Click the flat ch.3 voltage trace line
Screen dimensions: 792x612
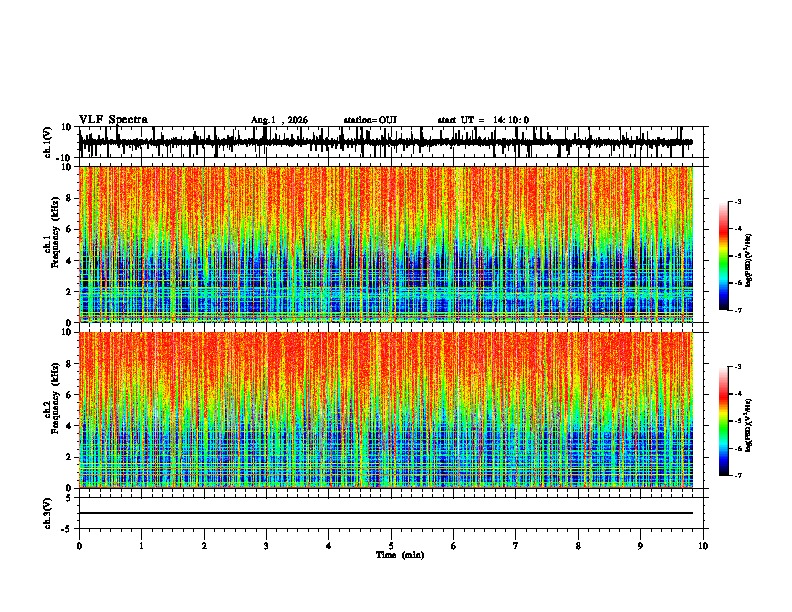coord(386,513)
